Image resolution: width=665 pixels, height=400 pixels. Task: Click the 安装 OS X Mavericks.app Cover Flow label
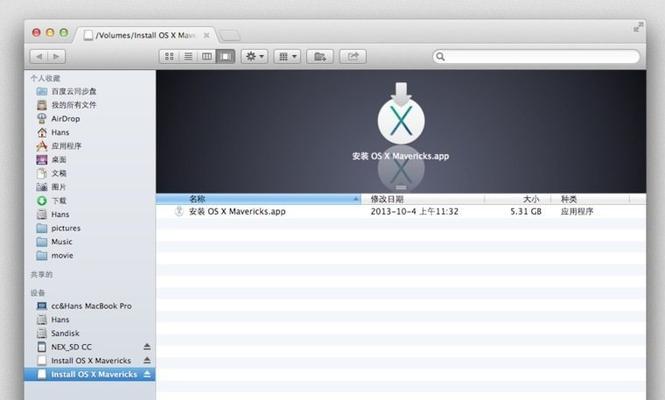pyautogui.click(x=400, y=156)
